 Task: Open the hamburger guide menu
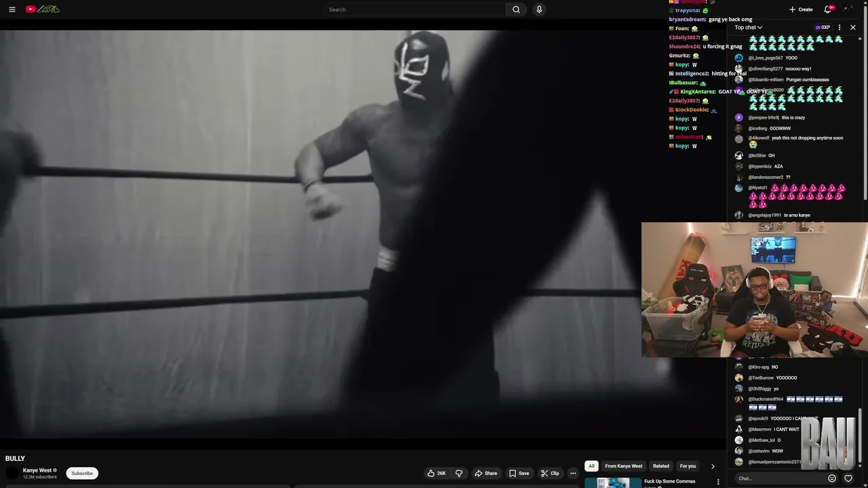point(12,9)
